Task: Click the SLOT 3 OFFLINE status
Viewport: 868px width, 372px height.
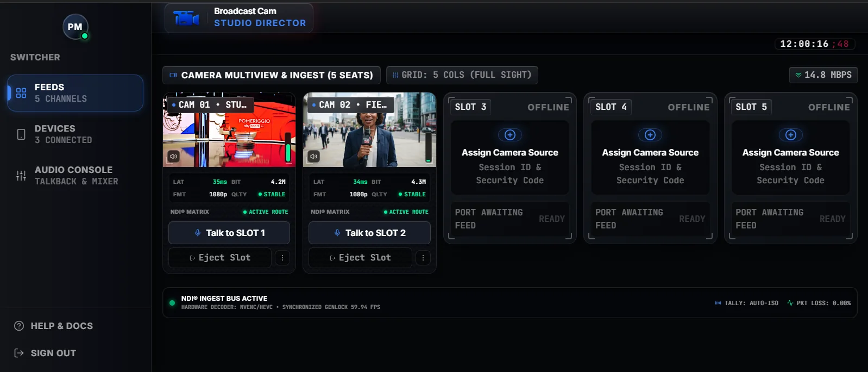Action: [x=549, y=107]
